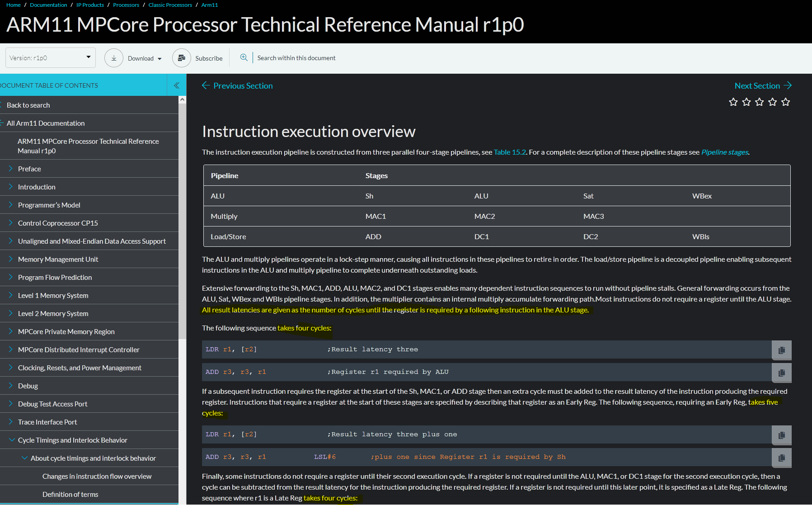
Task: Open ARM11 MPCore Processor Technical Reference Manual item
Action: [88, 146]
